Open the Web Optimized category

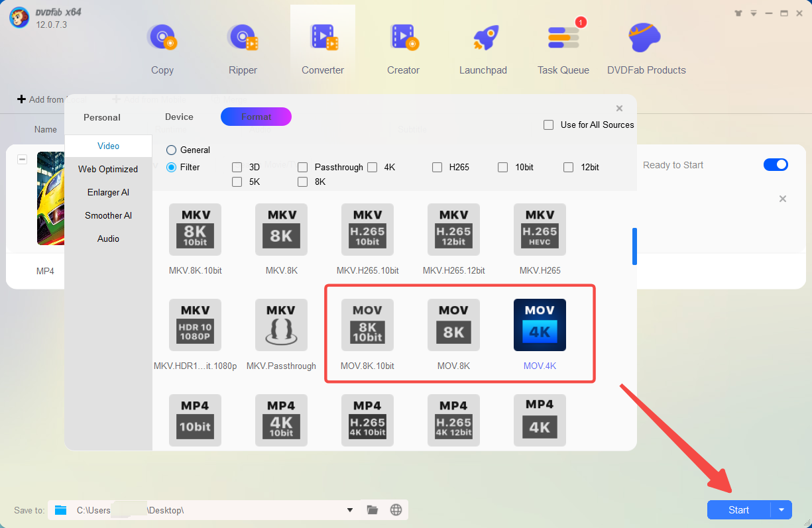point(108,169)
